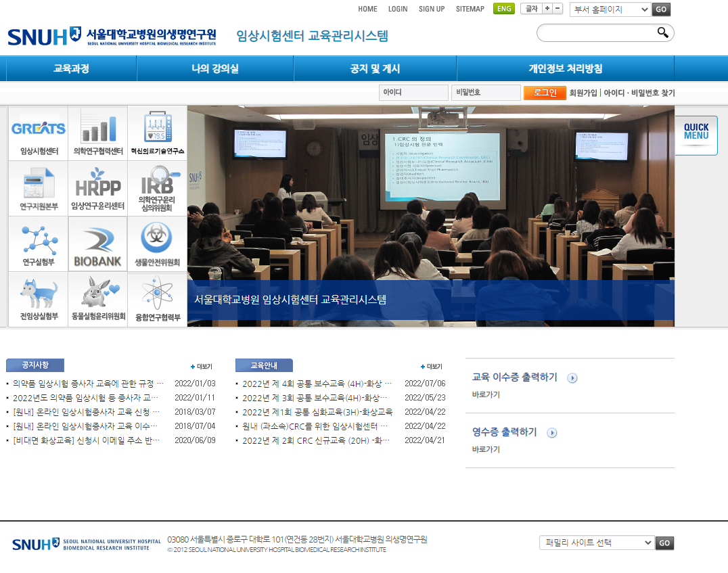Open the 연구실험부 molecule icon
Screen dimensions: 728x573
tap(39, 244)
